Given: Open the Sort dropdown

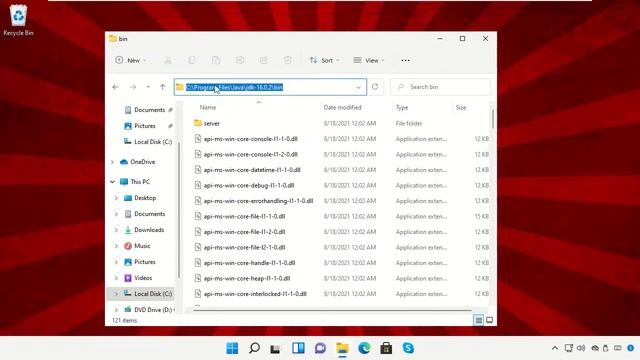Looking at the screenshot, I should (324, 60).
